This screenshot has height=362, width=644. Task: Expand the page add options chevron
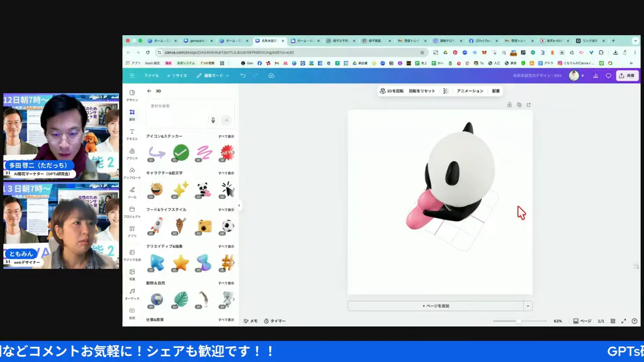tap(528, 306)
